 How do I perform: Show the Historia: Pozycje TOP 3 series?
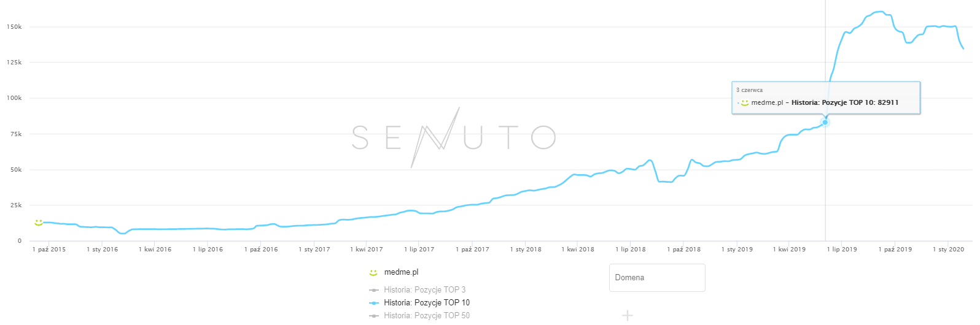pos(424,290)
